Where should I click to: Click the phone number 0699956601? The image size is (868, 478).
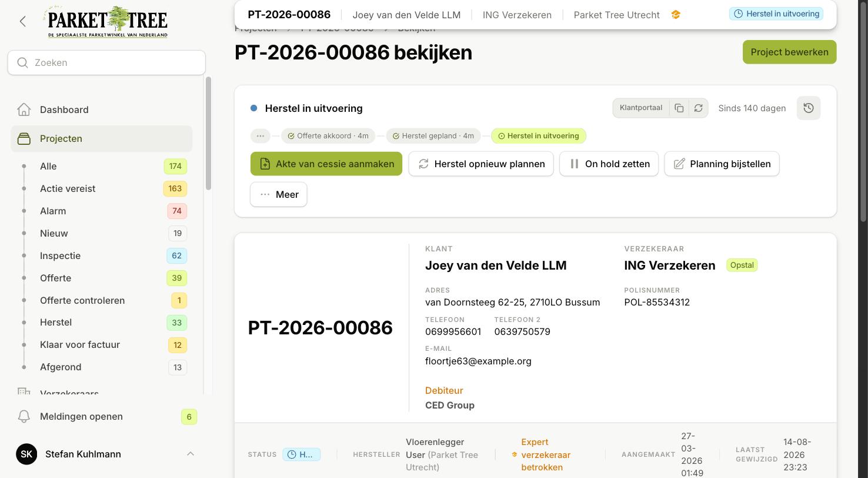point(453,331)
